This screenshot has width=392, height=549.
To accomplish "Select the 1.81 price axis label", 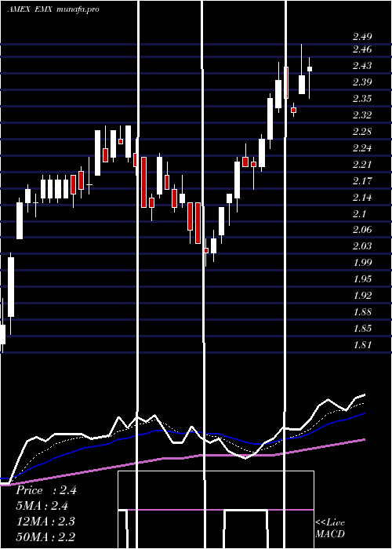I will [362, 345].
